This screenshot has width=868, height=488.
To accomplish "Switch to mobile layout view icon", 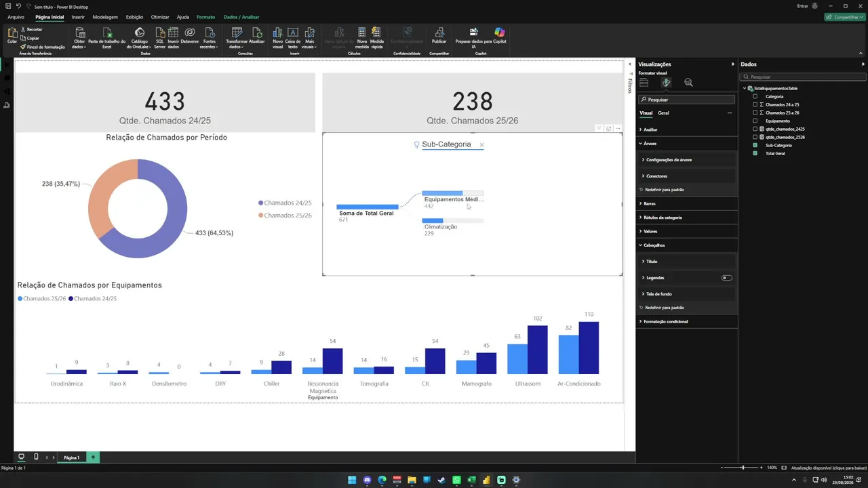I will click(36, 457).
